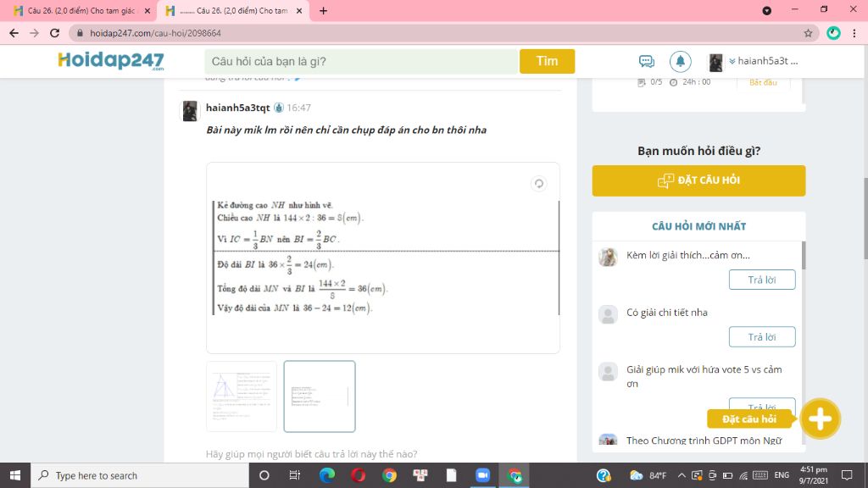Image resolution: width=868 pixels, height=488 pixels.
Task: Reload the current page
Action: pyautogui.click(x=54, y=33)
